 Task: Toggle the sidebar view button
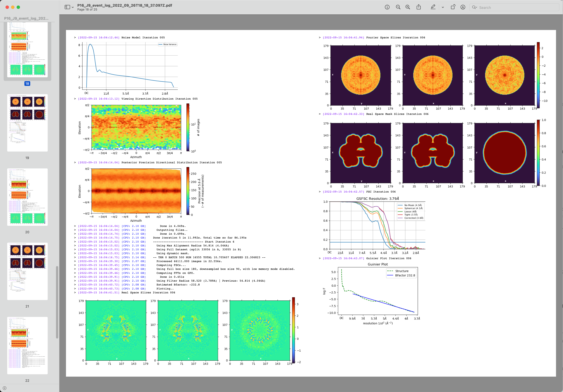point(67,7)
